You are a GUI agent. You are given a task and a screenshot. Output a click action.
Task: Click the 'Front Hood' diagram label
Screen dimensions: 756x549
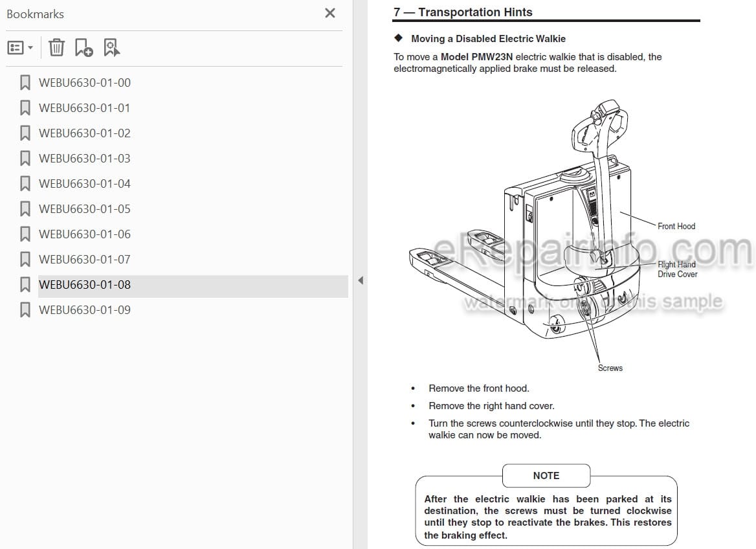676,226
